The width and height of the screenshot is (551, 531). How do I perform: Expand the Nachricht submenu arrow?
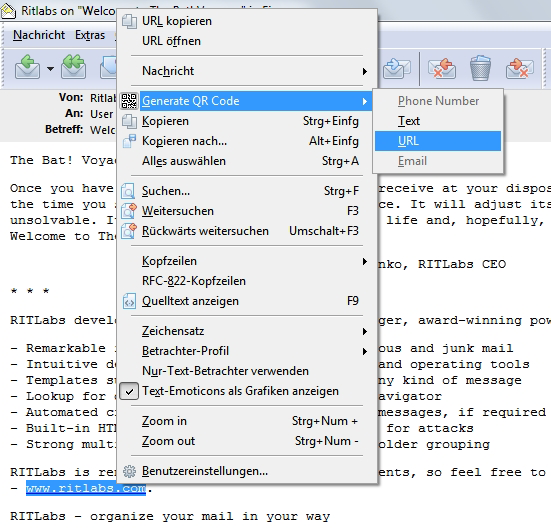pyautogui.click(x=365, y=71)
